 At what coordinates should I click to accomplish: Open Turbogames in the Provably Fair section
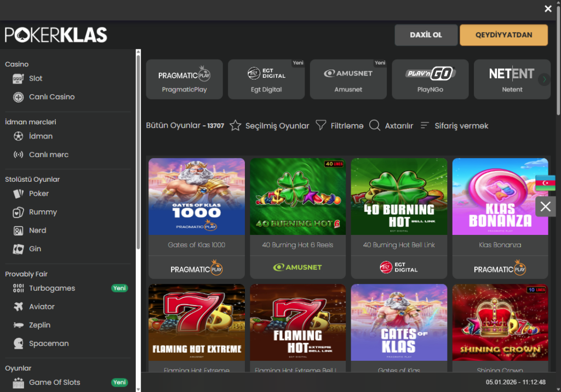pyautogui.click(x=52, y=288)
